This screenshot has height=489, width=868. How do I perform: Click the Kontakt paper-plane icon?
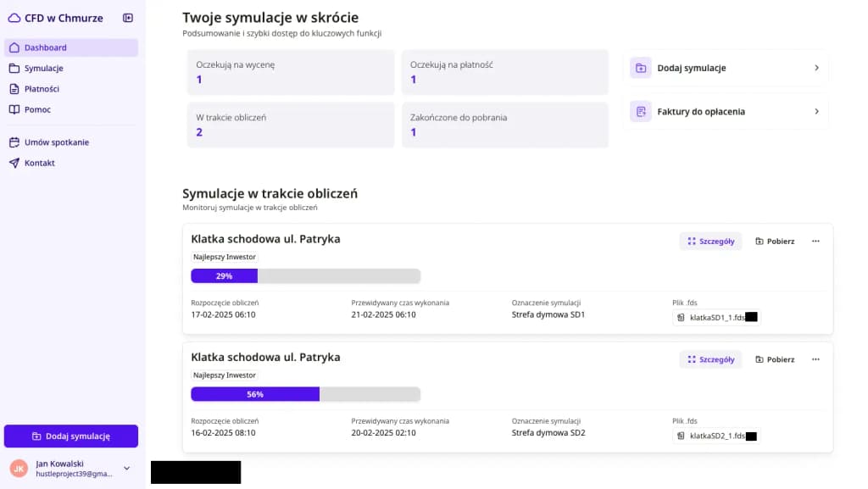14,163
